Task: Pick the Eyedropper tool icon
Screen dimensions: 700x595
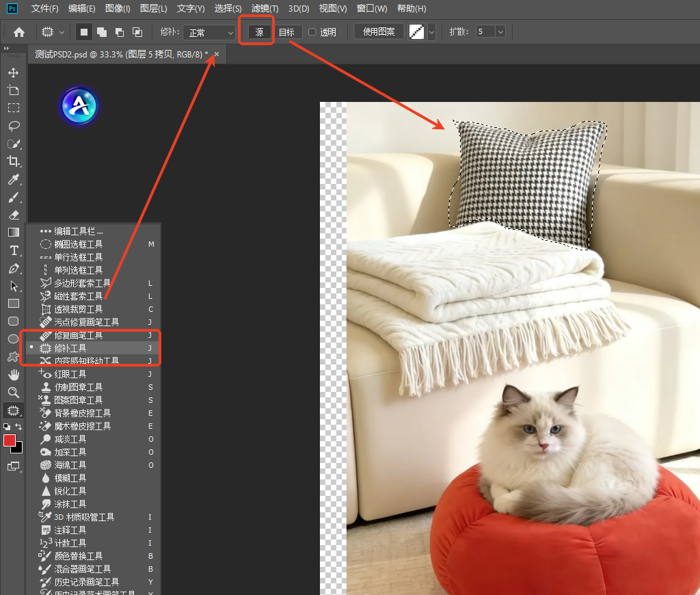Action: tap(13, 179)
